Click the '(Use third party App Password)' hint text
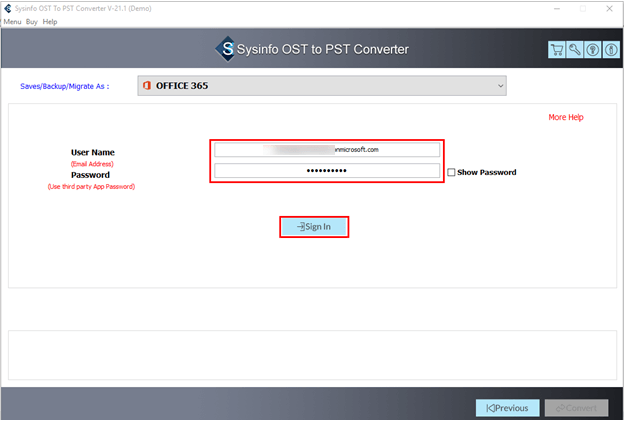Screen dimensions: 624x421 click(91, 187)
